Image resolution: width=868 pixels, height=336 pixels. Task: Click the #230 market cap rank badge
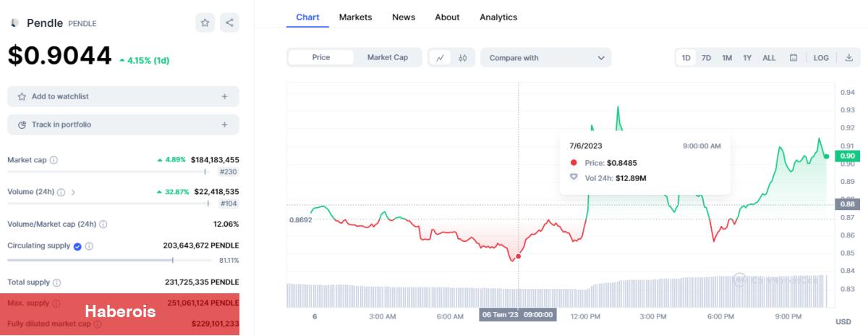(229, 172)
